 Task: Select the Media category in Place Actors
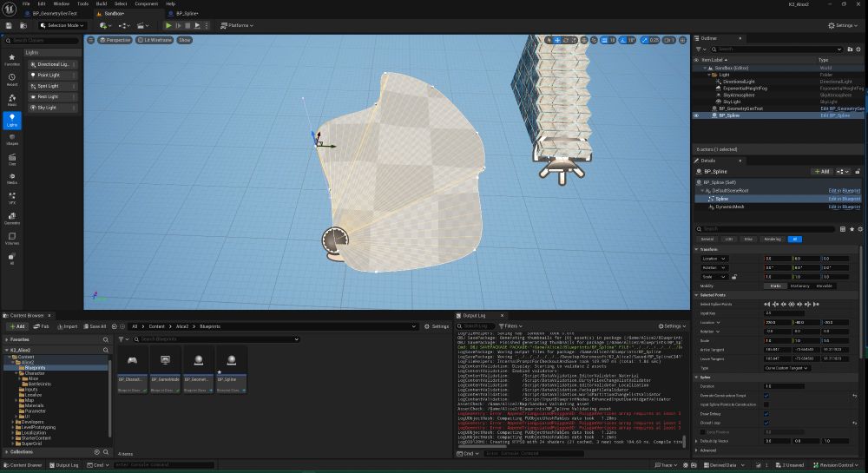point(11,179)
